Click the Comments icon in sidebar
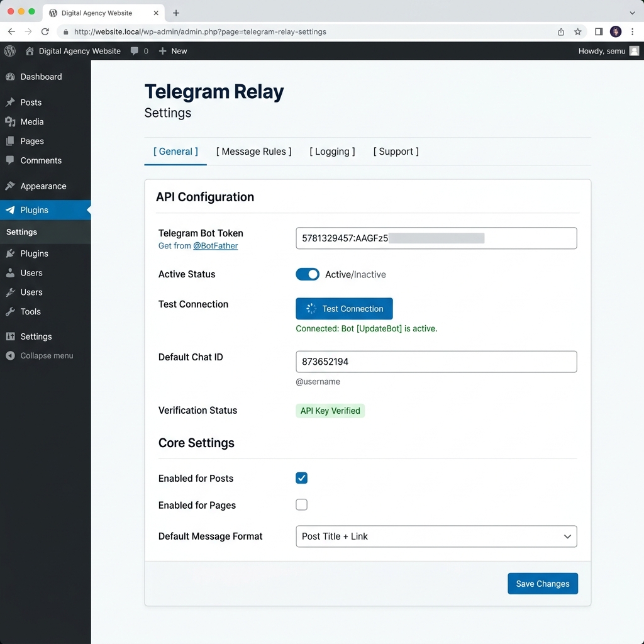Screen dimensions: 644x644 [10, 160]
